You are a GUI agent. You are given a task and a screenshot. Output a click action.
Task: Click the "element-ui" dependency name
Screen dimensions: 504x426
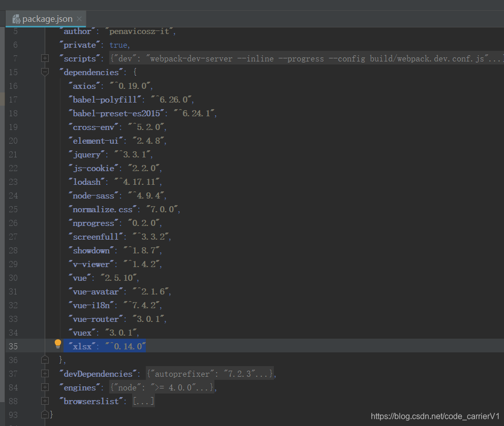[96, 141]
